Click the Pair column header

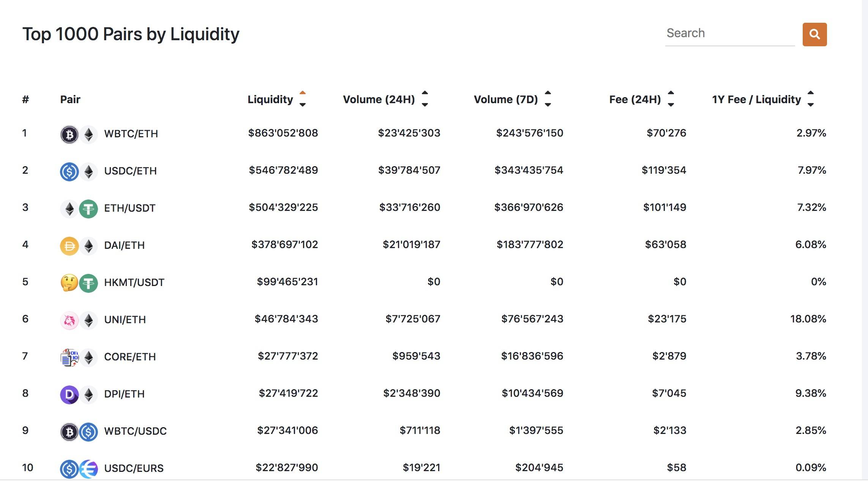70,99
